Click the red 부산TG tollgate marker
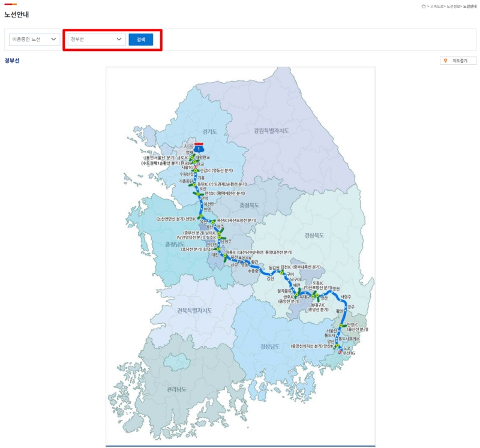Image resolution: width=480 pixels, height=448 pixels. 340,352
